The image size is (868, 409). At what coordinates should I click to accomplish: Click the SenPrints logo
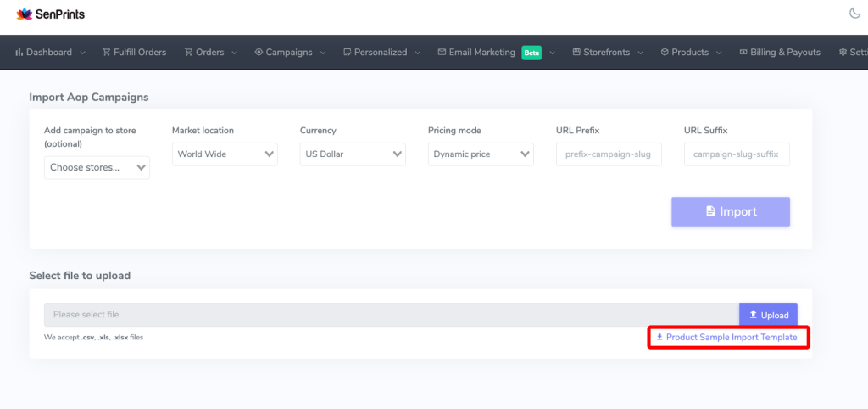[x=51, y=14]
